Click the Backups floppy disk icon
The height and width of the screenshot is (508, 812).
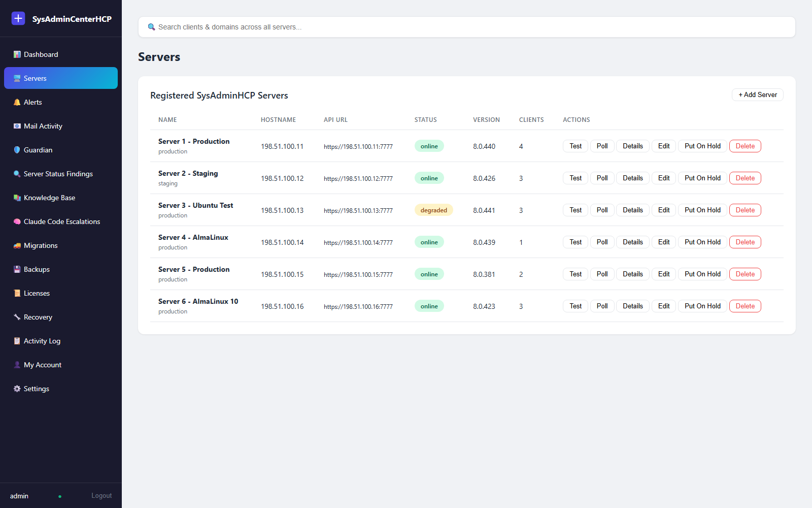(17, 269)
